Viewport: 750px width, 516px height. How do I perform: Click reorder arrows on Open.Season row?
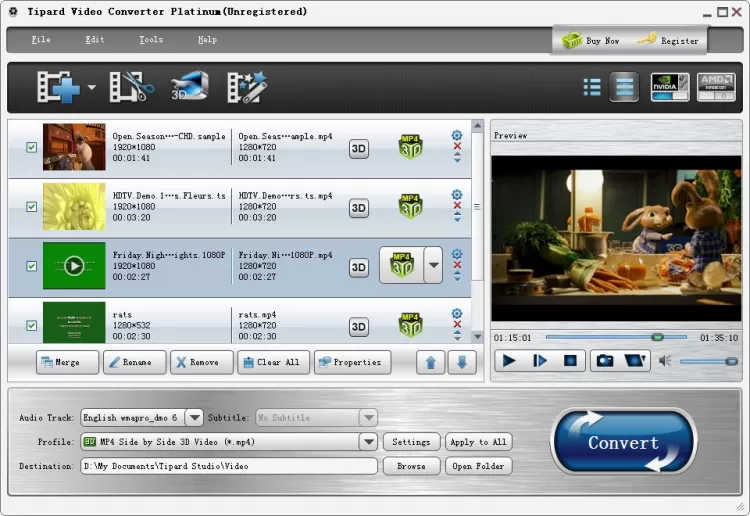[x=457, y=157]
